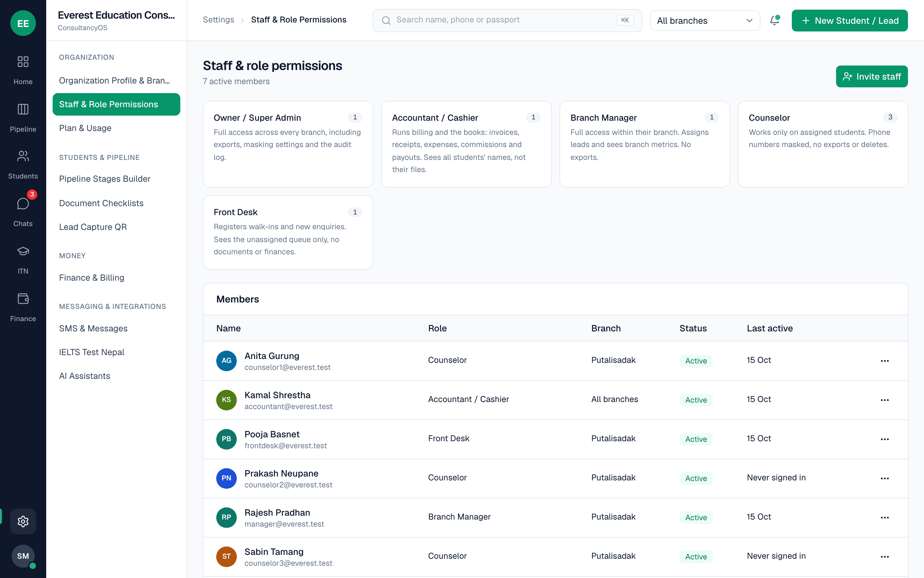The height and width of the screenshot is (578, 924).
Task: Click the Everest Education Cons... organization name
Action: [x=116, y=15]
